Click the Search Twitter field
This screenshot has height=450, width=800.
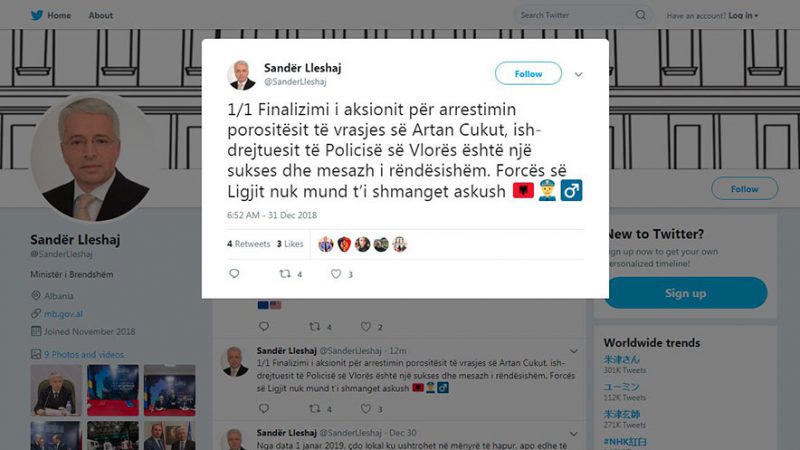coord(576,15)
